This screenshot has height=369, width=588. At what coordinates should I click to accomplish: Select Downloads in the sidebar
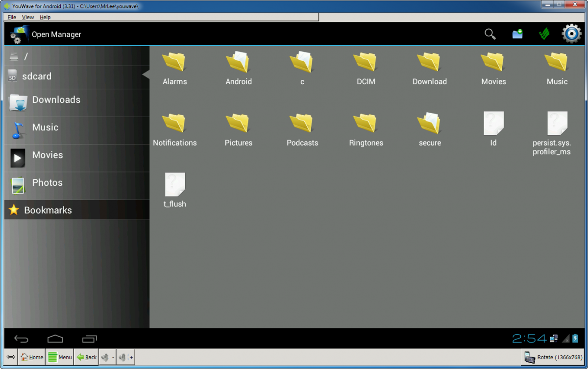point(56,100)
